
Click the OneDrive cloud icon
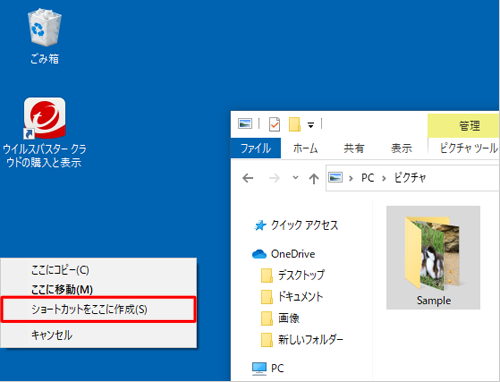259,254
